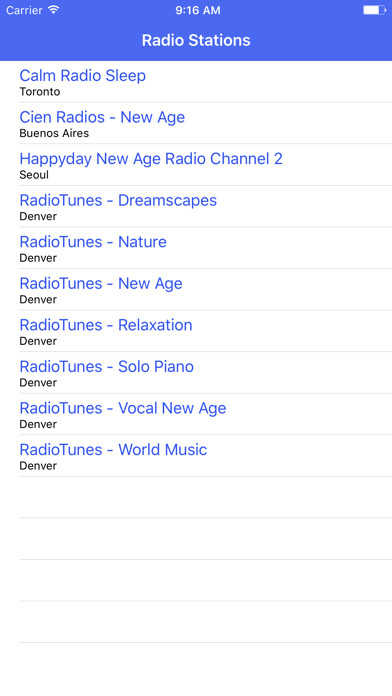Click the Toronto location text
Viewport: 392px width, 696px height.
[x=40, y=92]
